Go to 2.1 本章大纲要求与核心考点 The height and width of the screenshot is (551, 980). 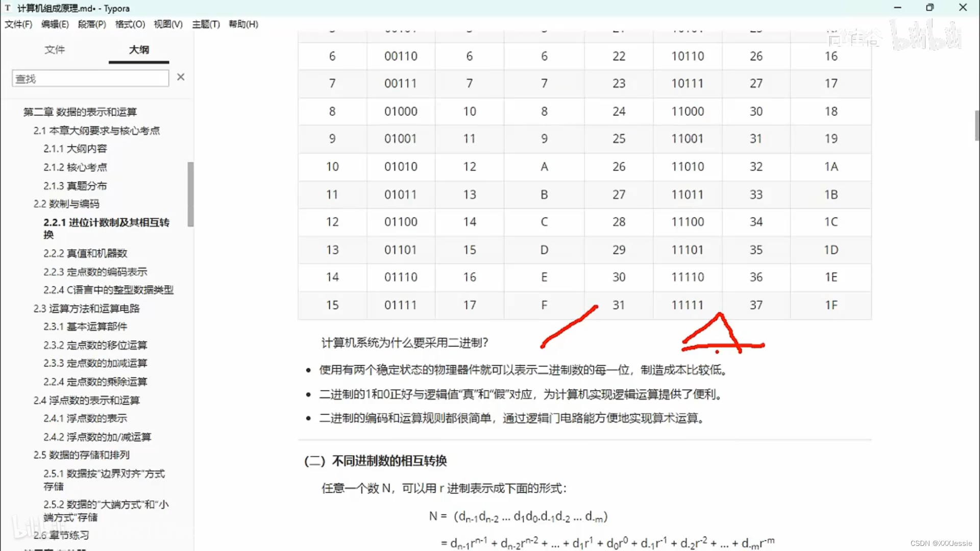click(96, 131)
